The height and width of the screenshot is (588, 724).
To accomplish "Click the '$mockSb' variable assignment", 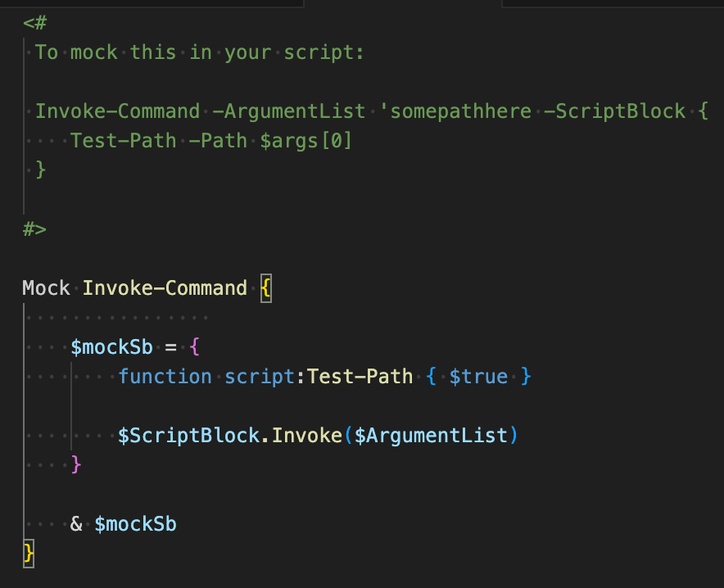I will pos(111,347).
